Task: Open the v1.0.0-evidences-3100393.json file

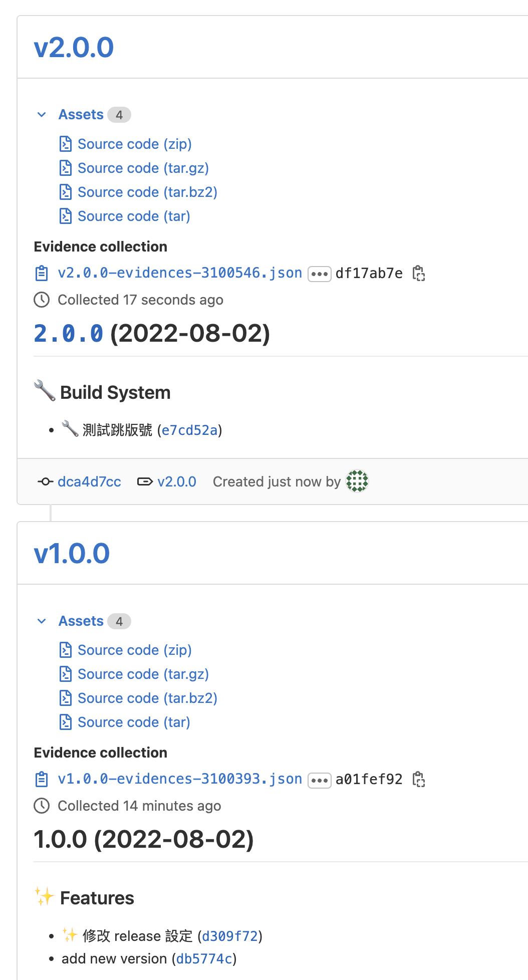Action: (179, 779)
